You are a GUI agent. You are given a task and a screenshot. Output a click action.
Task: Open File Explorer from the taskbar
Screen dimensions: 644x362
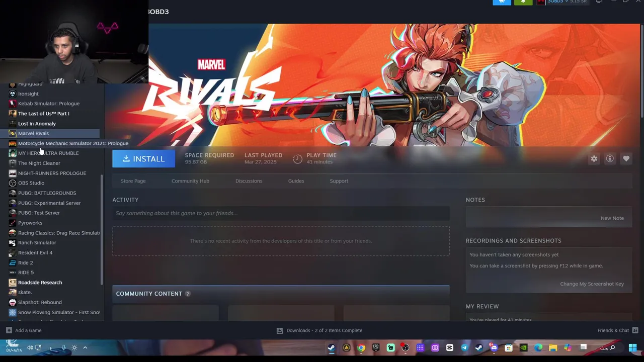[553, 348]
